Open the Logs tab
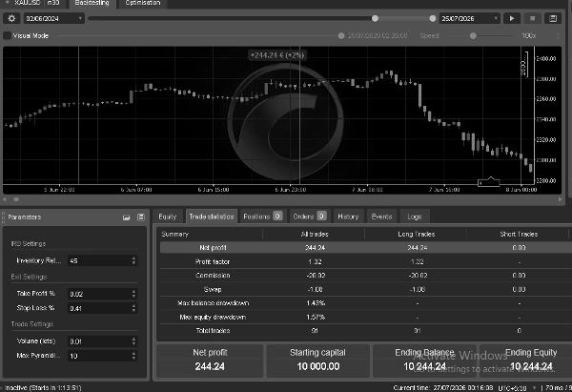This screenshot has height=392, width=572. pos(415,217)
